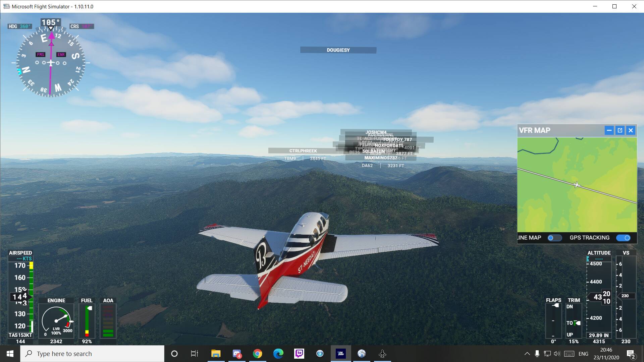Click the MAXIMINOS737 player nameplate
This screenshot has height=362, width=644.
coord(381,158)
